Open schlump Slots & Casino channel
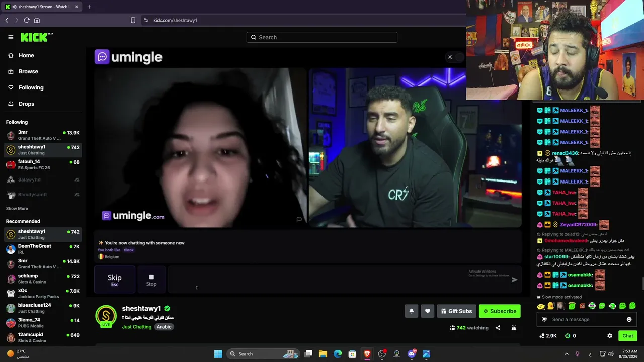This screenshot has width=644, height=362. 43,279
